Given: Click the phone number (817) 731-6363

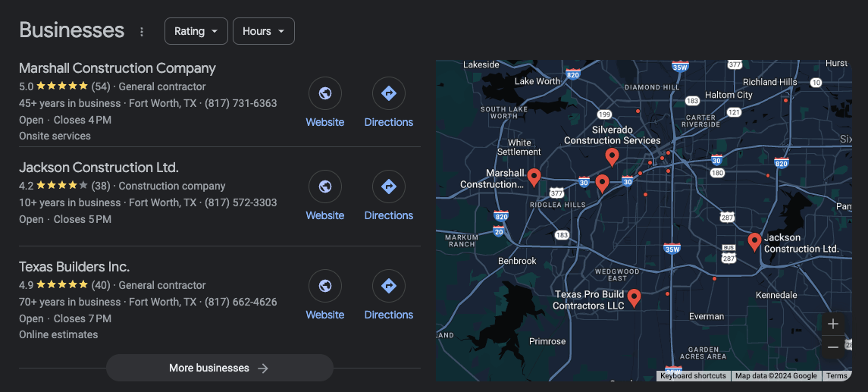Looking at the screenshot, I should point(241,103).
